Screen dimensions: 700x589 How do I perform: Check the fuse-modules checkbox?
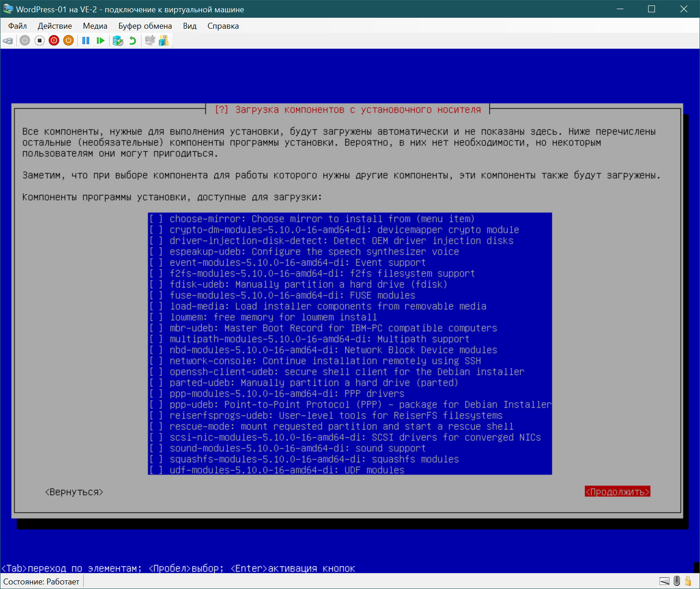point(156,295)
